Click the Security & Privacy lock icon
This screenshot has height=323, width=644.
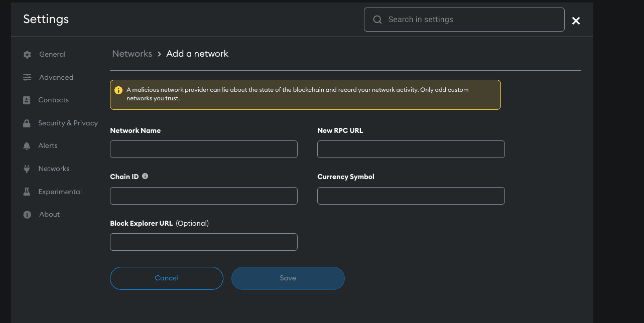tap(27, 123)
